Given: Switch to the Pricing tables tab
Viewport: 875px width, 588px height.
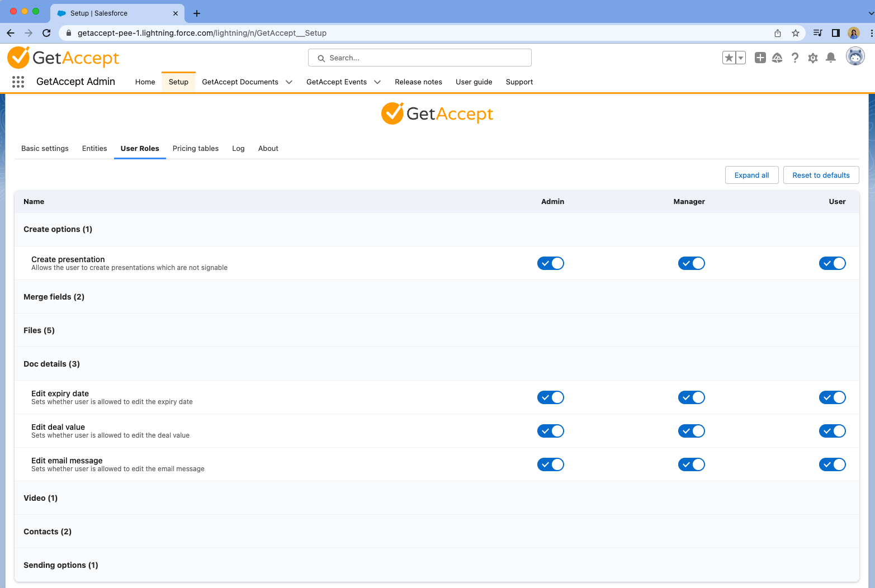Looking at the screenshot, I should coord(196,149).
